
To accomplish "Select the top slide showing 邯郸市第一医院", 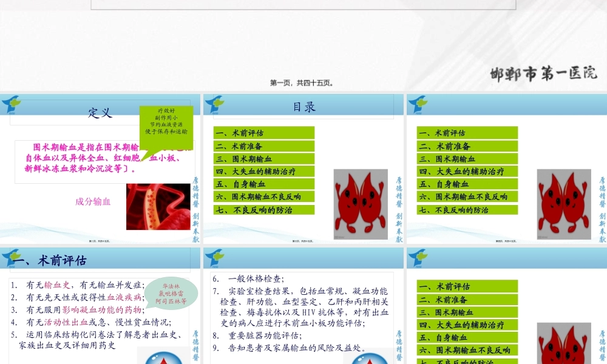I will pyautogui.click(x=303, y=42).
